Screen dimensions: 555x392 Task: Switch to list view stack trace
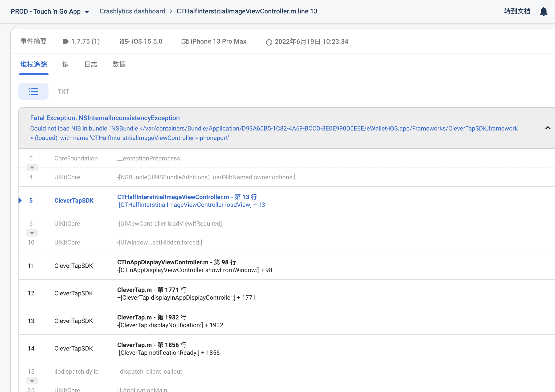tap(33, 91)
